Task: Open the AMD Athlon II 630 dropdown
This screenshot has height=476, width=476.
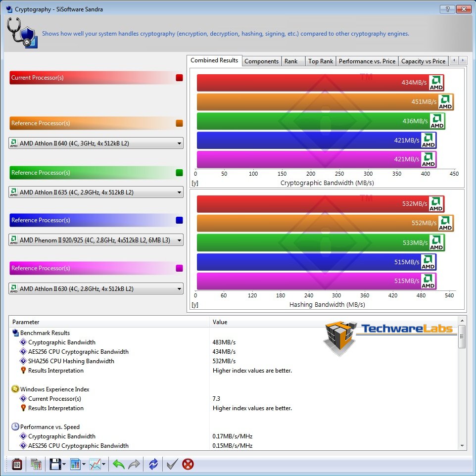Action: tap(96, 288)
